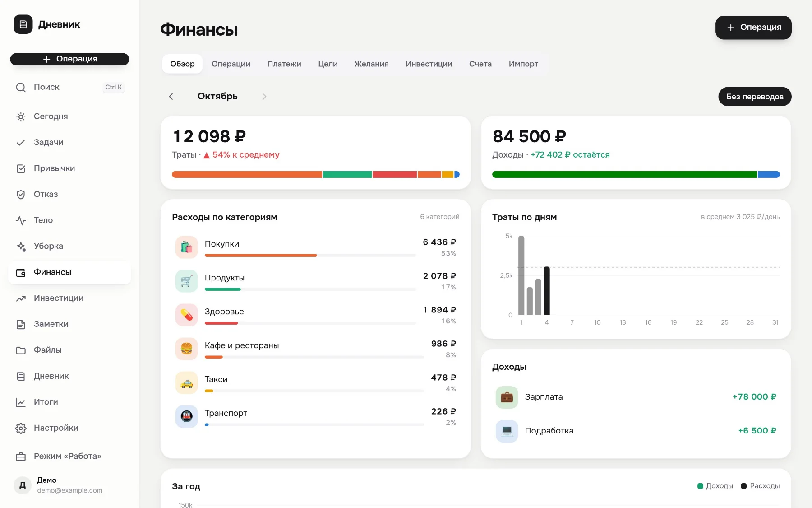Select the Обзор tab
This screenshot has width=812, height=508.
click(x=182, y=64)
